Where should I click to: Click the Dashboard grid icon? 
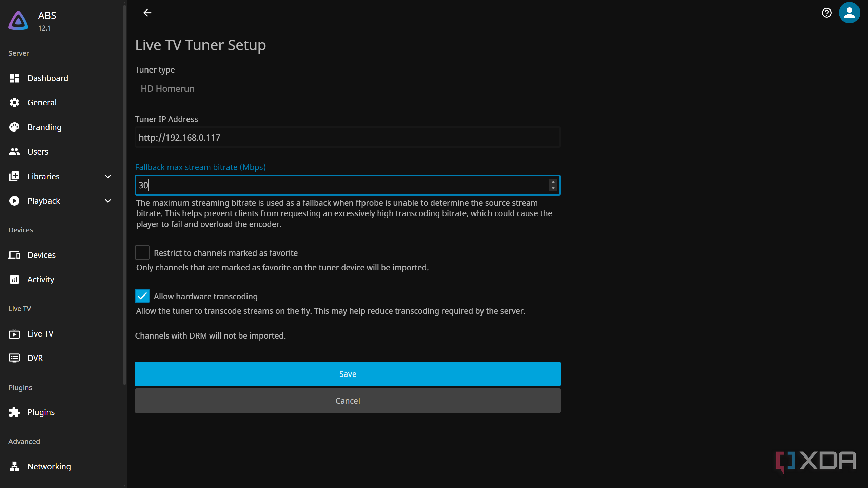pyautogui.click(x=14, y=78)
